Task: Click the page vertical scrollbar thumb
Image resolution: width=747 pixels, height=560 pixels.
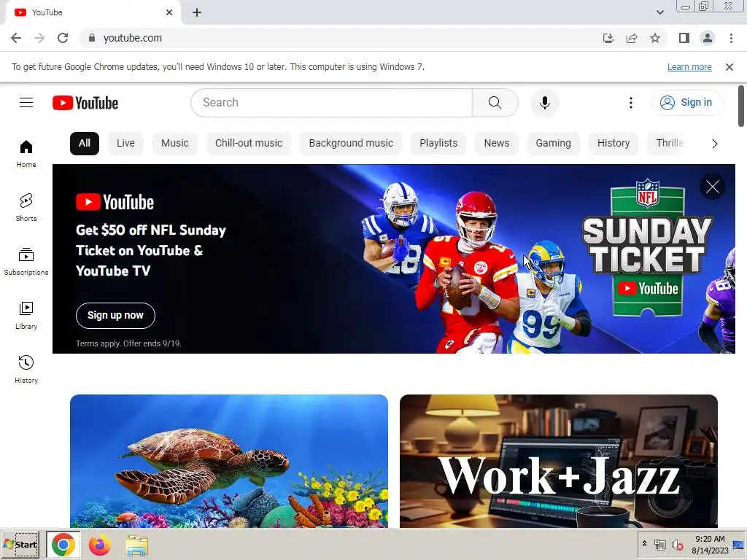Action: tap(741, 106)
